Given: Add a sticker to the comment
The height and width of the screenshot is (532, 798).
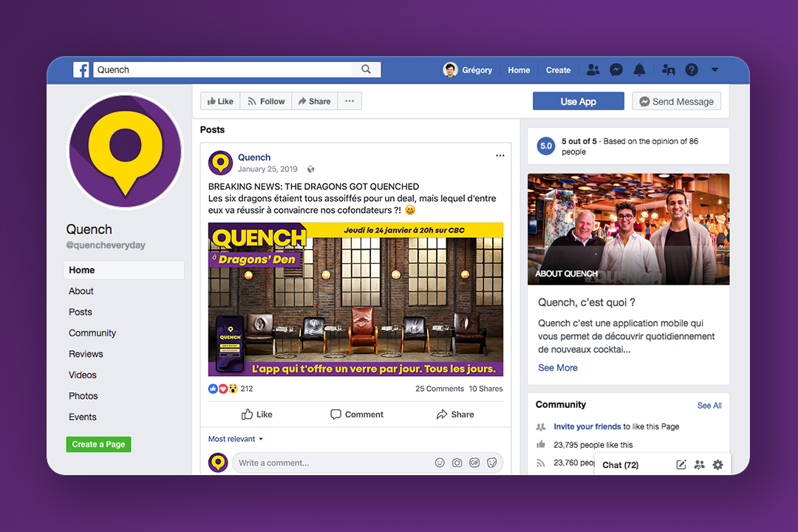Looking at the screenshot, I should pos(491,463).
